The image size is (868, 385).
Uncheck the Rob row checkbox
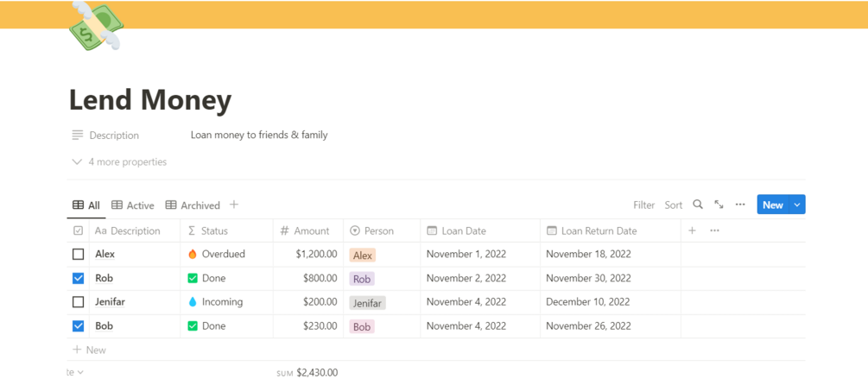click(x=79, y=278)
